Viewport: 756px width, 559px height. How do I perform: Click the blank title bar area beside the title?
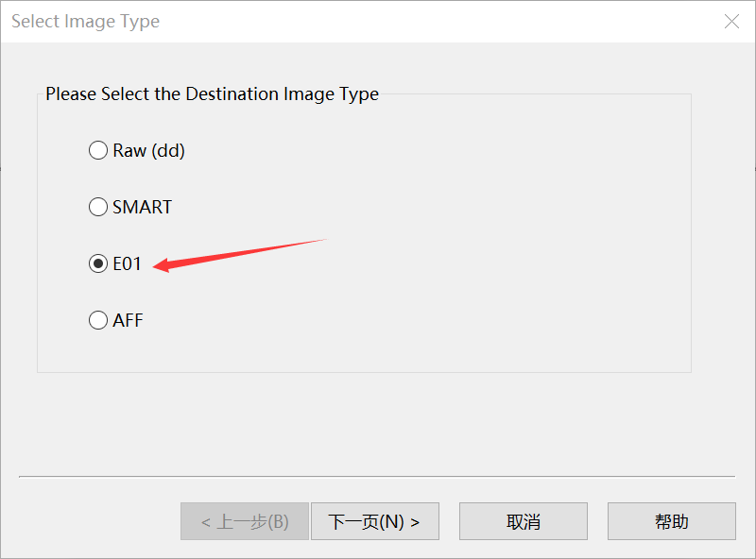[425, 22]
